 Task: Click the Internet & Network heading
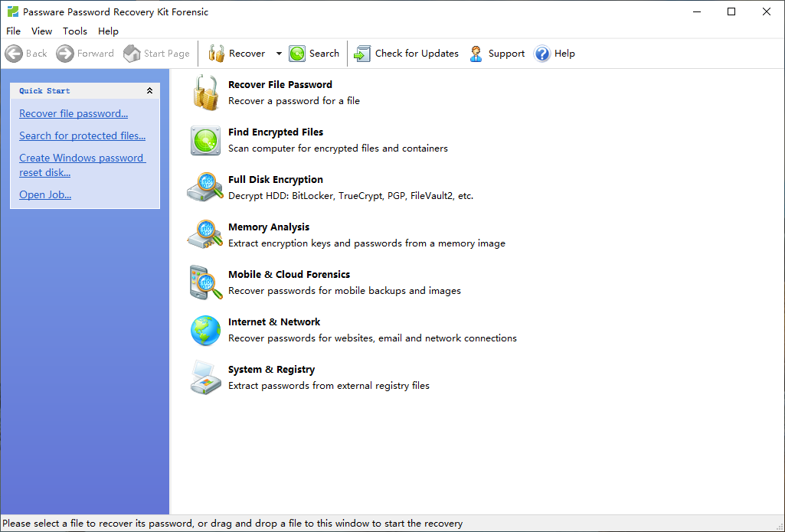pos(274,322)
